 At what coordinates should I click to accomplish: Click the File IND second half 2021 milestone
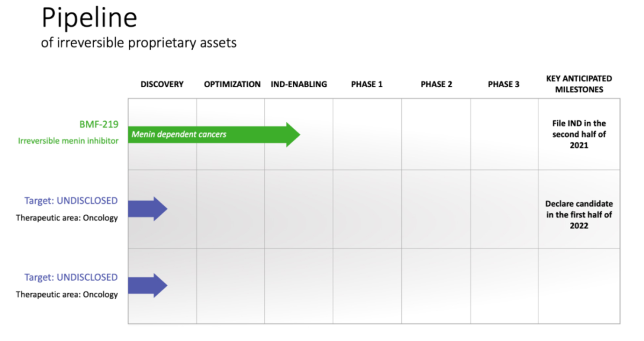pos(579,134)
